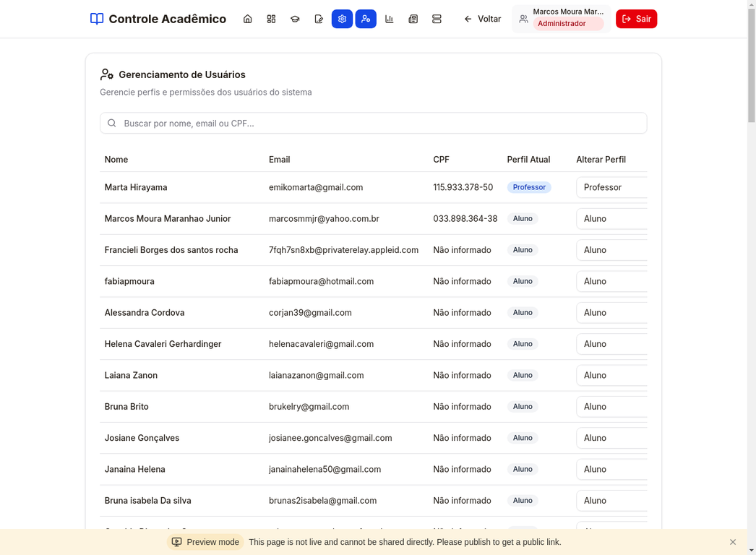
Task: Select the settings gear icon
Action: pyautogui.click(x=342, y=19)
